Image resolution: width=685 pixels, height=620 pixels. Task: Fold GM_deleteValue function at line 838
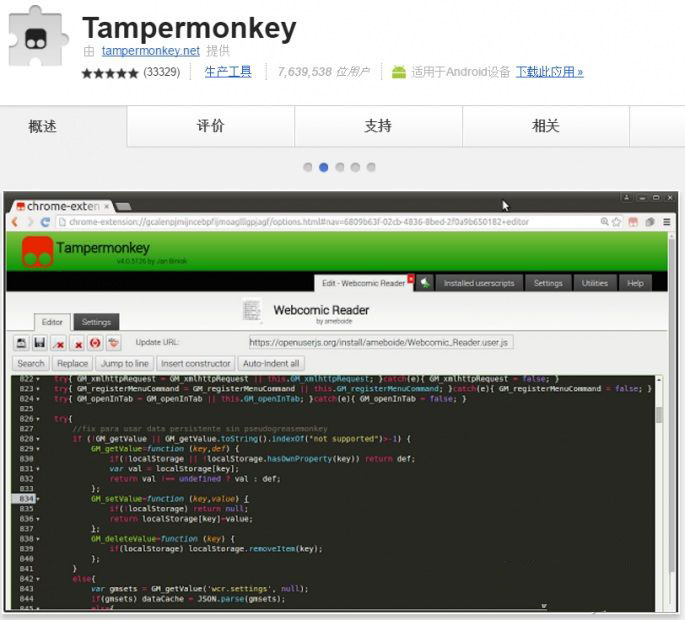(x=38, y=539)
